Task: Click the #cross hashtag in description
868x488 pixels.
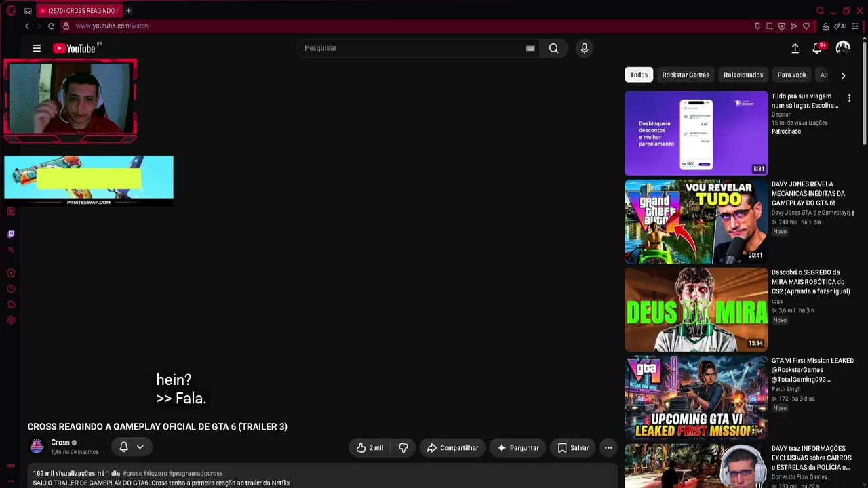Action: (132, 473)
